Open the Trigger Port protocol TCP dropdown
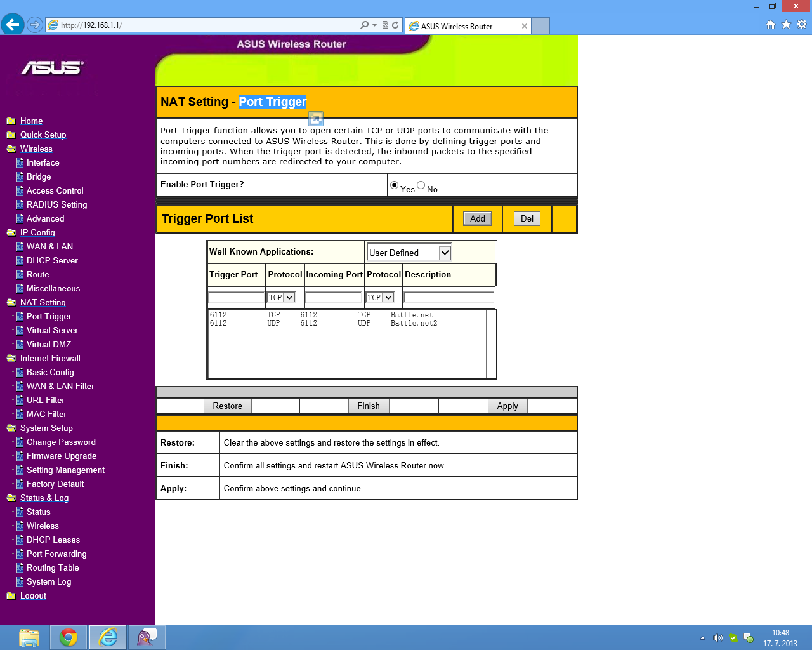 click(x=282, y=297)
